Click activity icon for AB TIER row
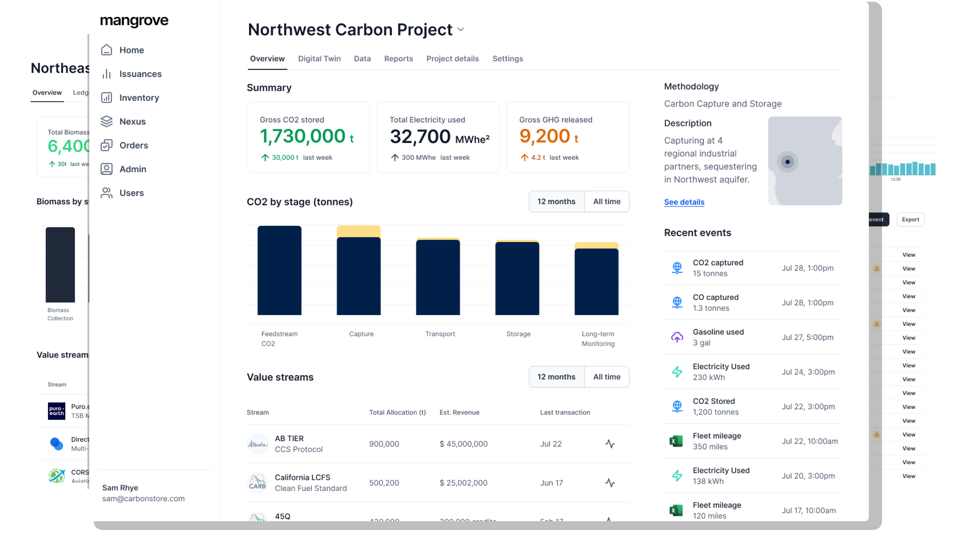 610,444
